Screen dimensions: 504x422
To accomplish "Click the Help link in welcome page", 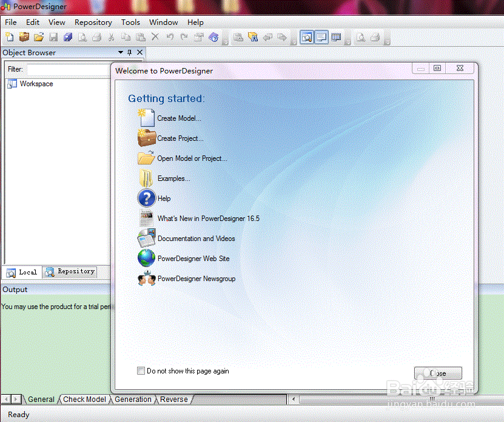I will (x=164, y=199).
